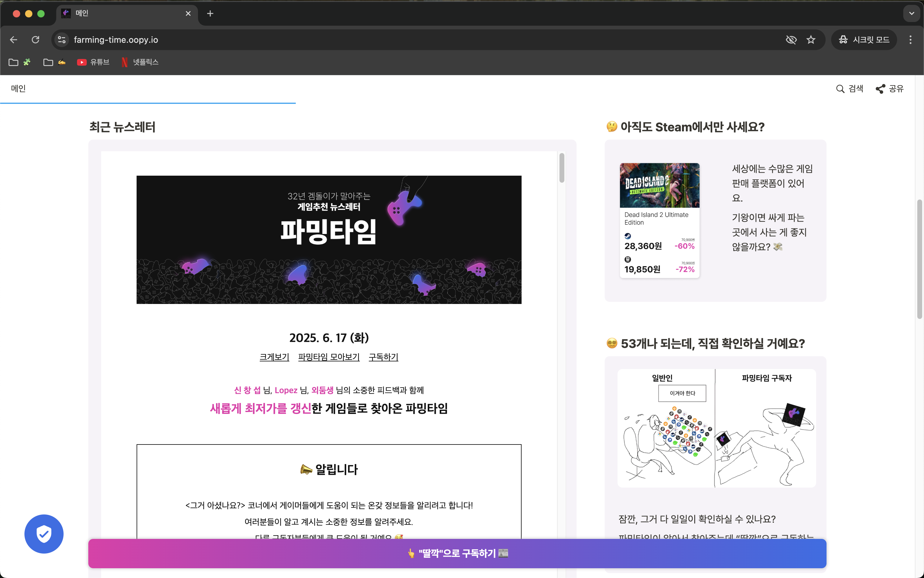Click the 공유 share button
924x578 pixels.
(890, 89)
